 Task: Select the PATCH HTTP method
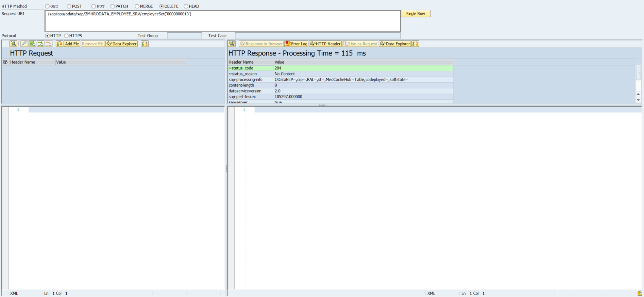pyautogui.click(x=113, y=6)
